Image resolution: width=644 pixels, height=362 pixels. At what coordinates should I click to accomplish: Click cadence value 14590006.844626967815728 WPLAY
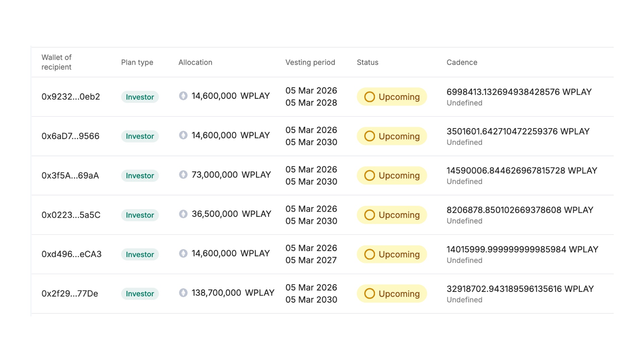(522, 171)
